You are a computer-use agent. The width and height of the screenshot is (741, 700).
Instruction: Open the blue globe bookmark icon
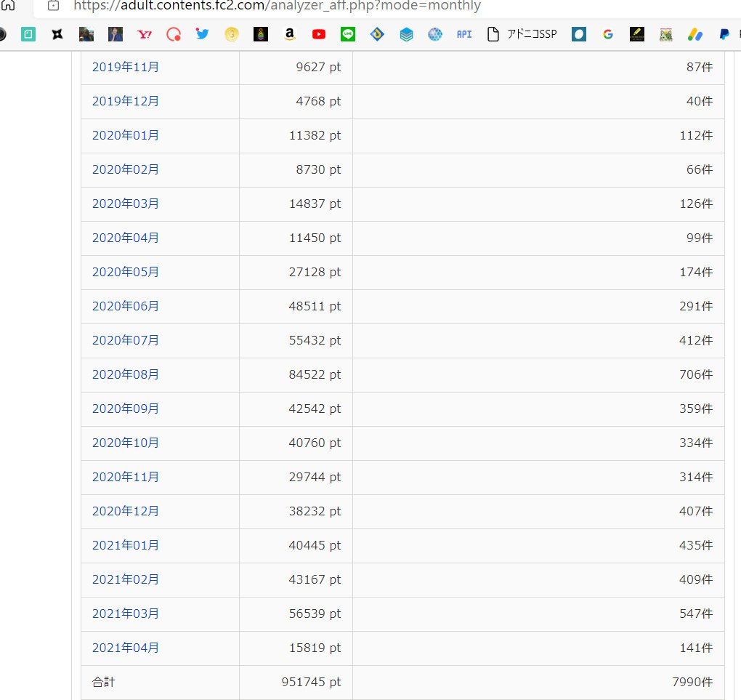[435, 34]
